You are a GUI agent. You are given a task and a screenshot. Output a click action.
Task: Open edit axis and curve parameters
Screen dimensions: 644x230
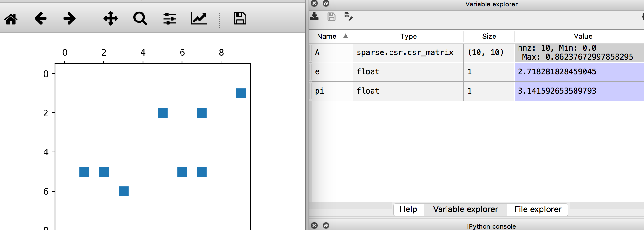[x=199, y=19]
